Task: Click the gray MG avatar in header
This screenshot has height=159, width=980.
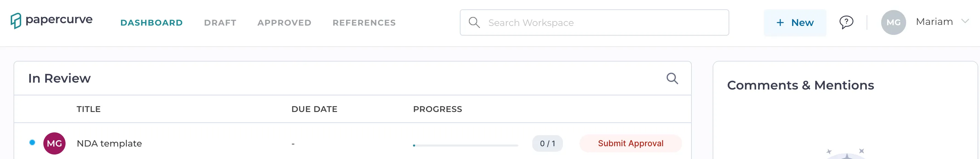Action: pyautogui.click(x=893, y=22)
